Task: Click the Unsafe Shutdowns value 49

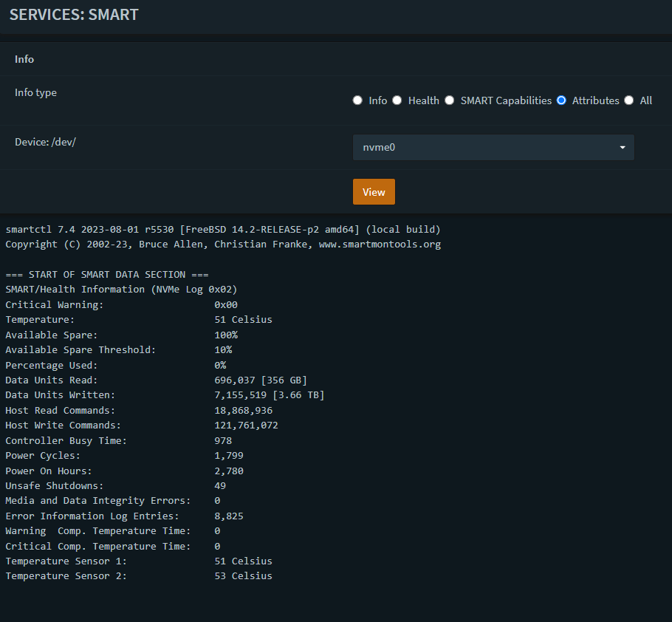Action: 220,485
